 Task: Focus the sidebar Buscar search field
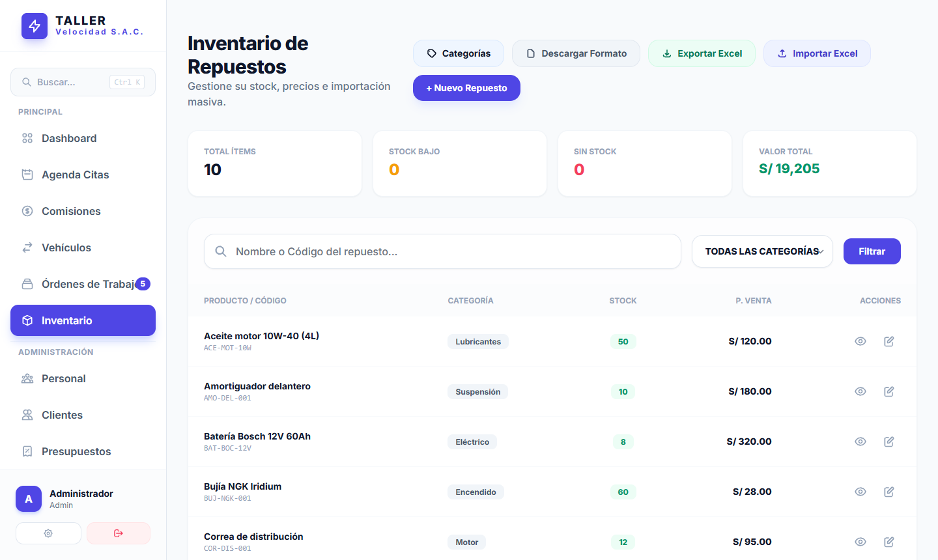point(83,82)
